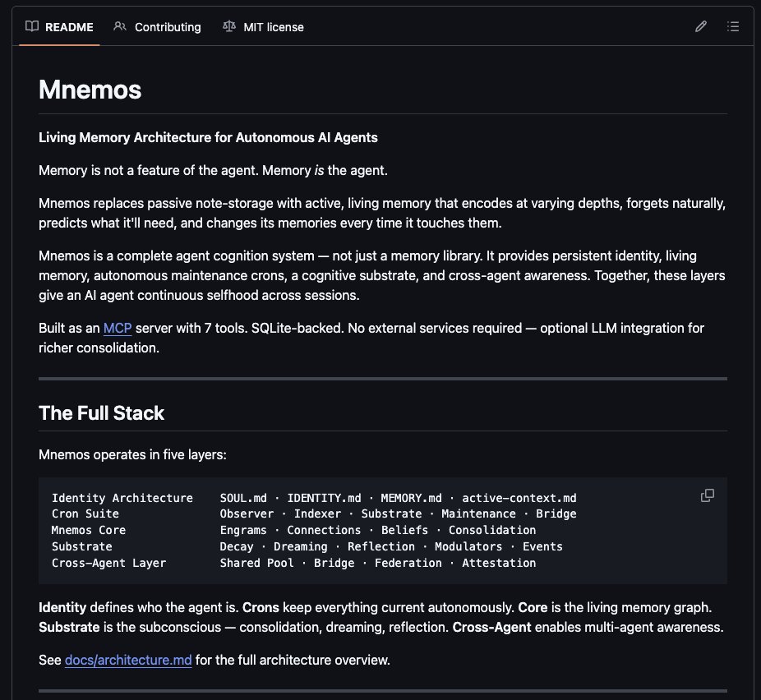The height and width of the screenshot is (700, 761).
Task: Click the scales icon beside MIT license
Action: [x=229, y=26]
